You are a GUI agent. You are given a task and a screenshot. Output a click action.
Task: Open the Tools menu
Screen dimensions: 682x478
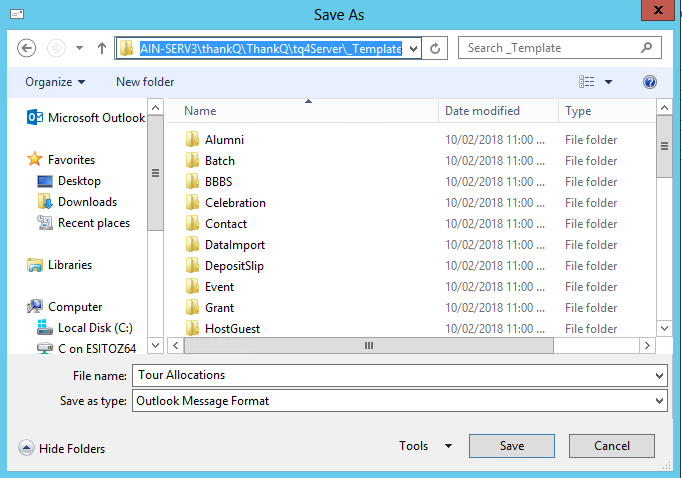[x=425, y=447]
